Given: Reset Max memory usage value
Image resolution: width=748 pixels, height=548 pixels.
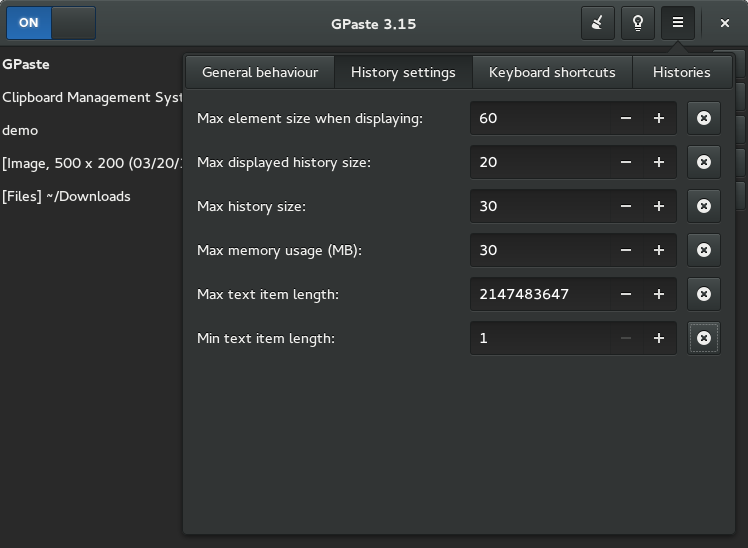Looking at the screenshot, I should click(704, 250).
